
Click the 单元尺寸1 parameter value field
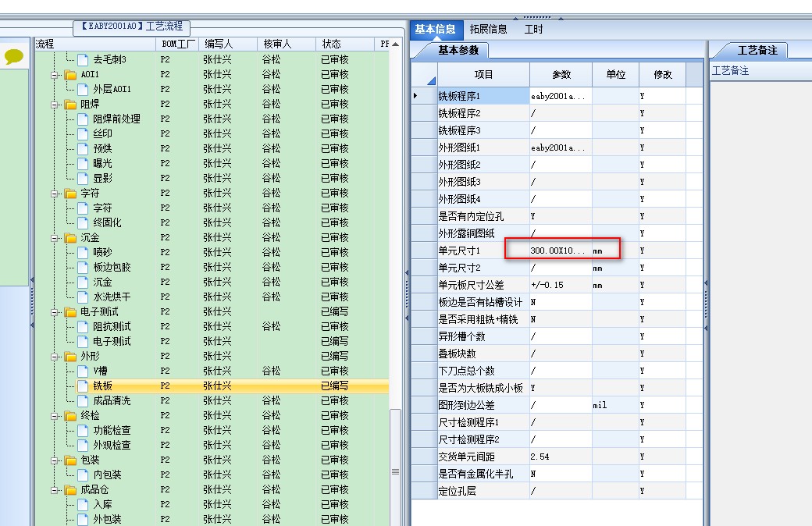[x=561, y=251]
